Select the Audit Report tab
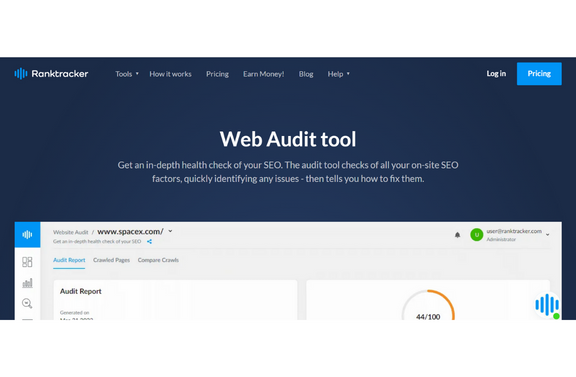This screenshot has height=377, width=576. point(69,260)
